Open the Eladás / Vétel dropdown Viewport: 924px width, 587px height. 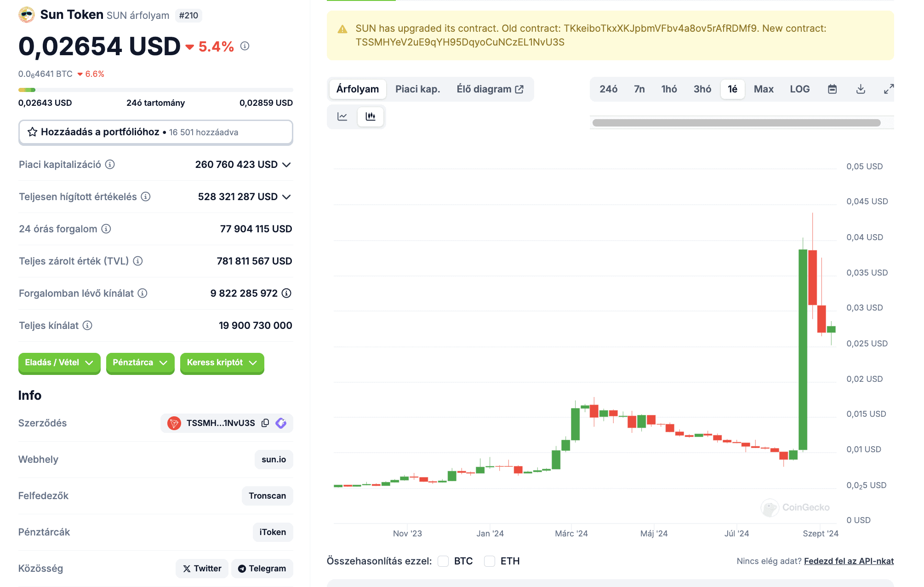tap(59, 363)
